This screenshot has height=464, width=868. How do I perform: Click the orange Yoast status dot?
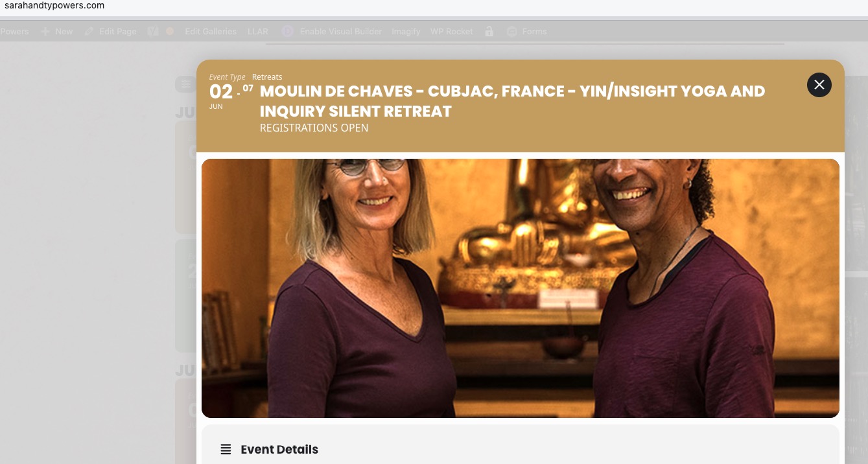tap(170, 31)
